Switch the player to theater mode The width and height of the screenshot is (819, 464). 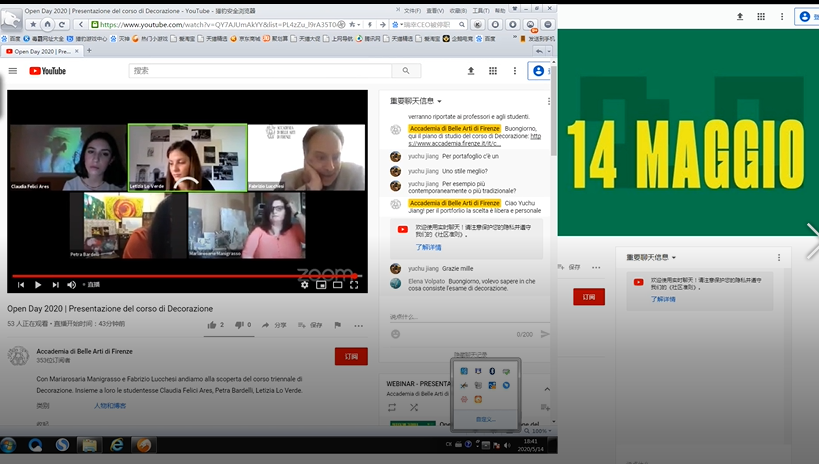337,285
